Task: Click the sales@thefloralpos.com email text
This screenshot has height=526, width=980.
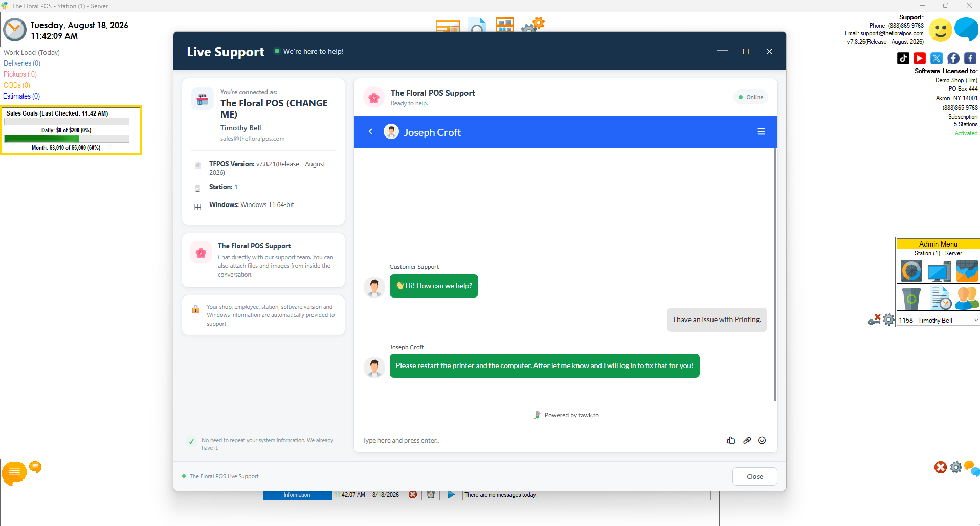Action: click(x=253, y=139)
